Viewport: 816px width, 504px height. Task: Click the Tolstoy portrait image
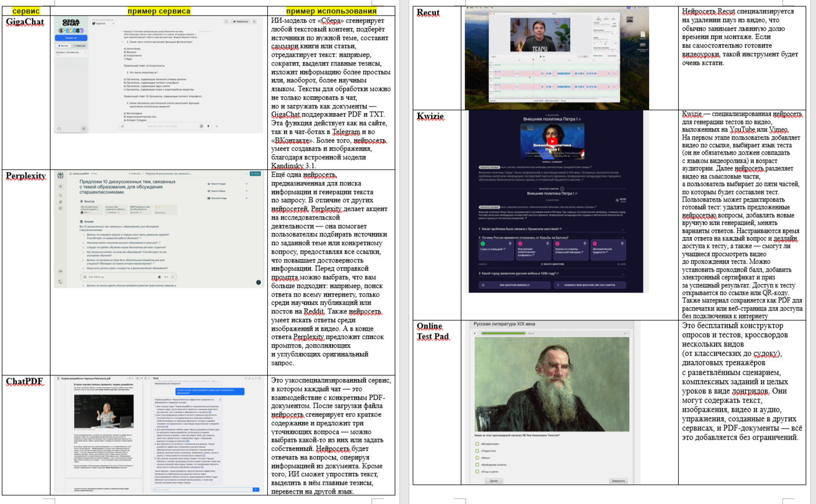coord(551,384)
